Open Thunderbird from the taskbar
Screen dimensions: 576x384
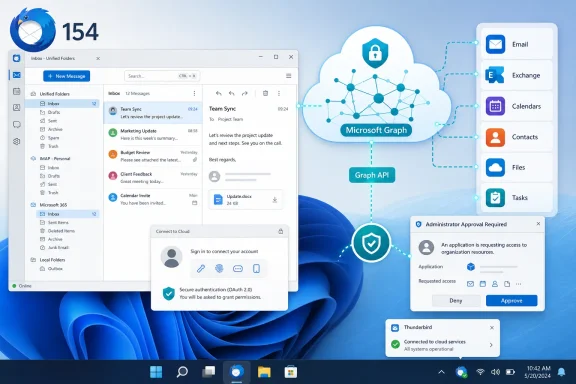tap(237, 372)
